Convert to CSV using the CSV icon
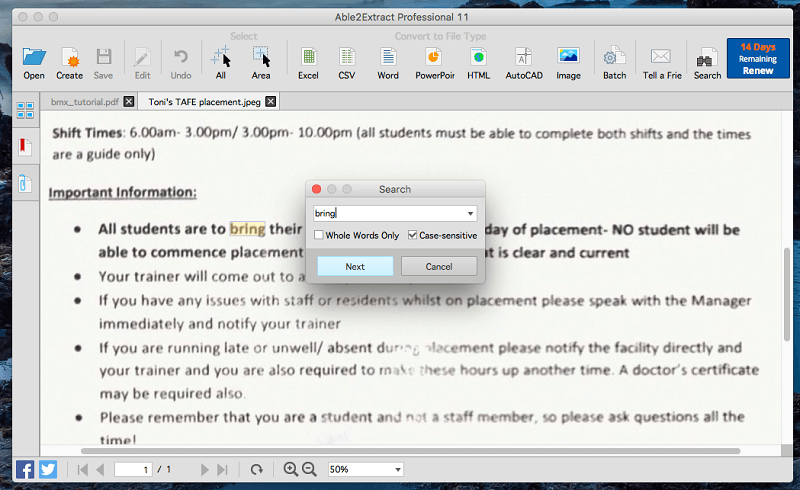Viewport: 800px width, 490px height. tap(347, 57)
